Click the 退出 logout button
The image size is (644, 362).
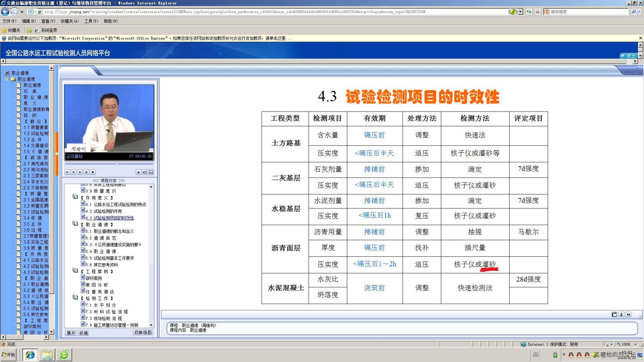630,56
